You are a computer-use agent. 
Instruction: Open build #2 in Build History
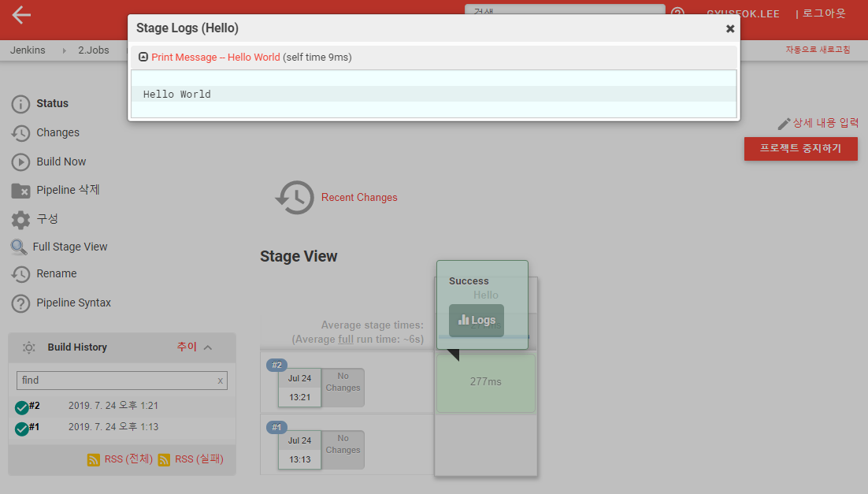click(34, 407)
